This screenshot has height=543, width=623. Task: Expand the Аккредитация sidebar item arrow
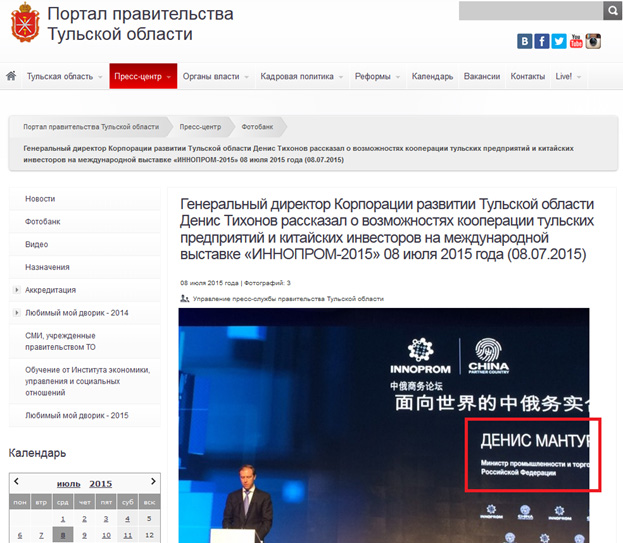coord(16,290)
